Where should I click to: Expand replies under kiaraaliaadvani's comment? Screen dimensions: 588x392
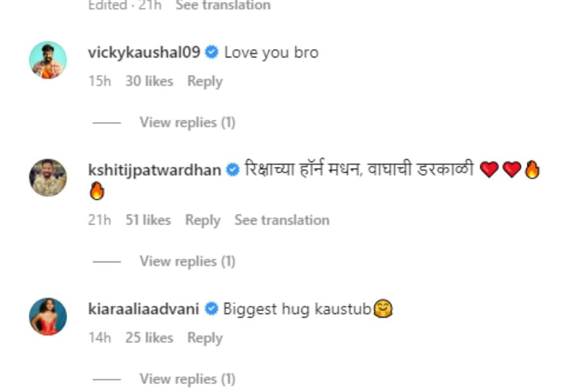pyautogui.click(x=187, y=379)
